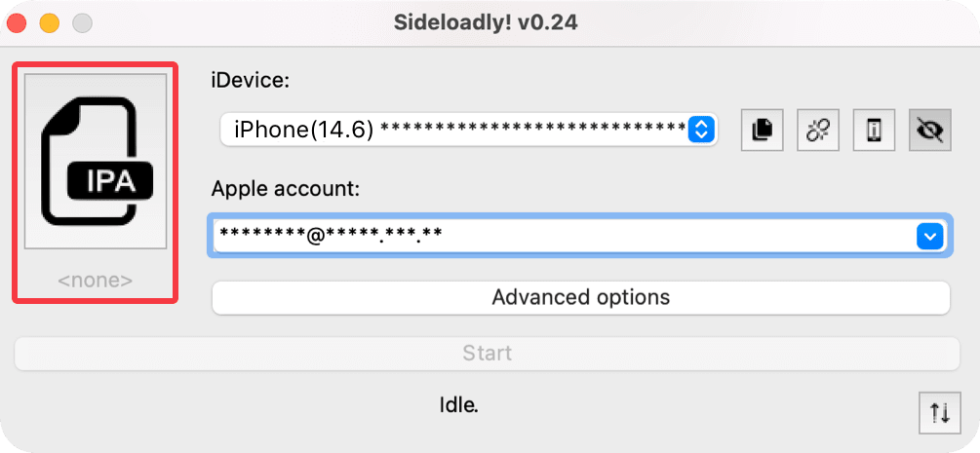The width and height of the screenshot is (980, 453).
Task: Show the log with the up-down arrows icon
Action: [940, 413]
